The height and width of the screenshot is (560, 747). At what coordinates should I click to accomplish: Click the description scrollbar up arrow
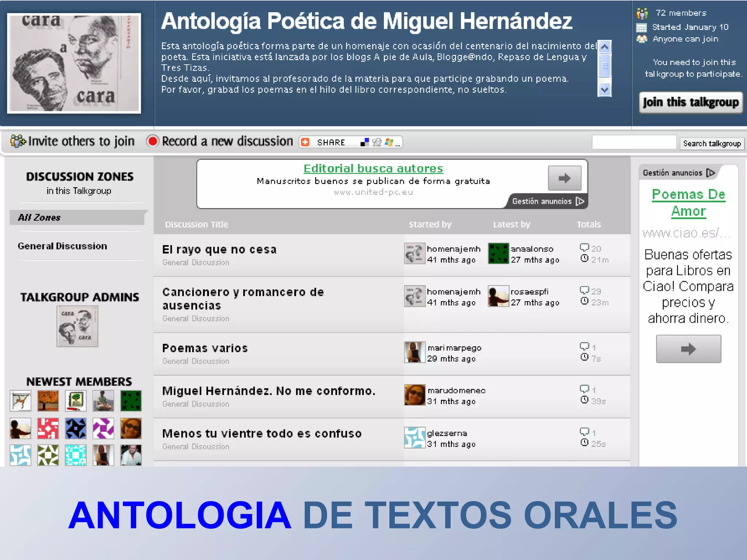[x=604, y=47]
